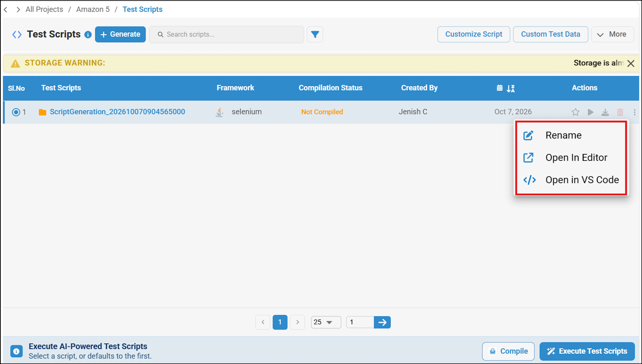Viewport: 642px width, 364px height.
Task: Click the calendar icon in the table header
Action: pos(499,88)
